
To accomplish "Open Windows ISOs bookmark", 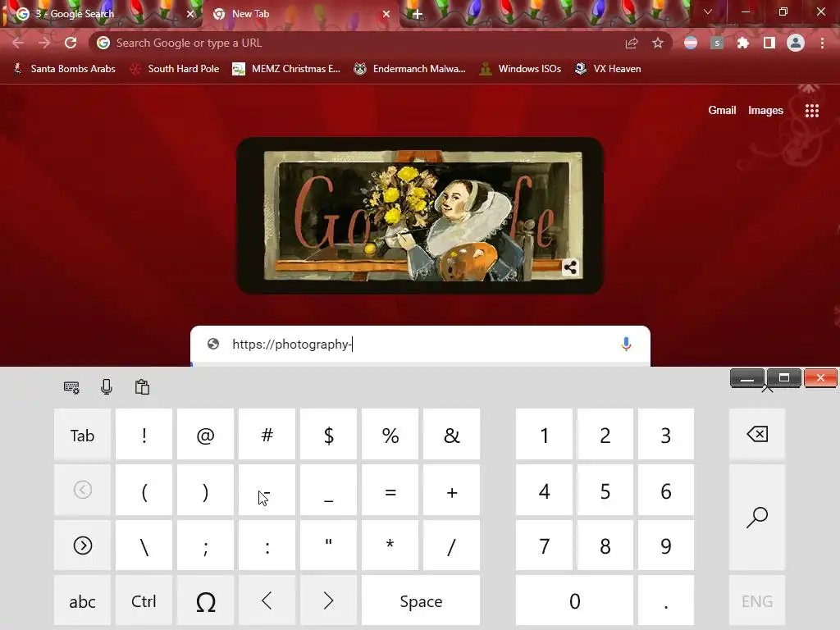I will point(520,69).
